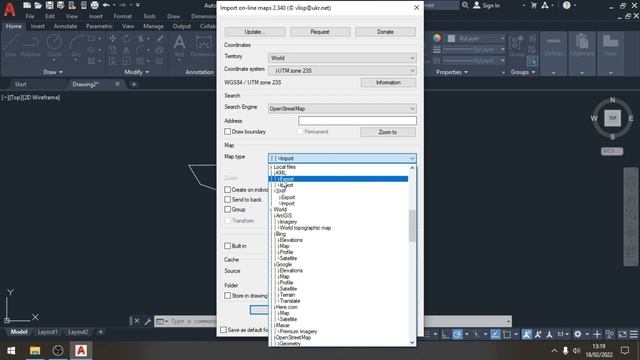The width and height of the screenshot is (640, 360).
Task: Click AutoCAD icon in Windows taskbar
Action: click(81, 350)
